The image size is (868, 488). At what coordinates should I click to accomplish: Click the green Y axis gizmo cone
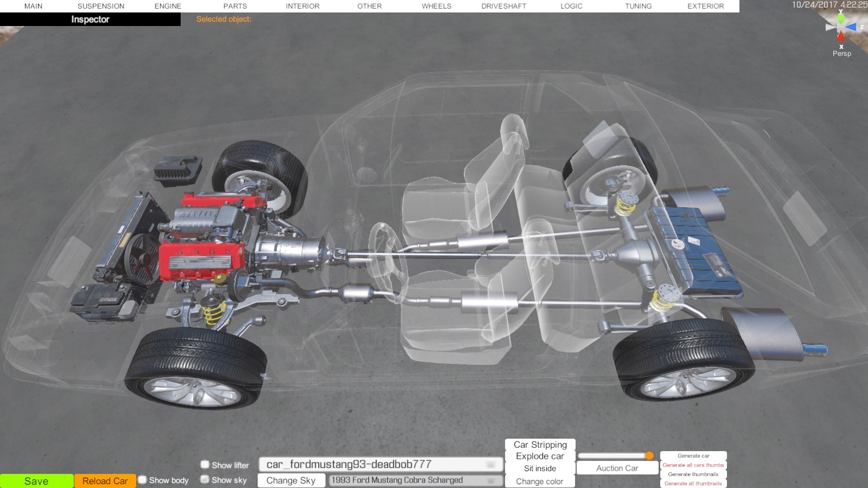coord(840,18)
